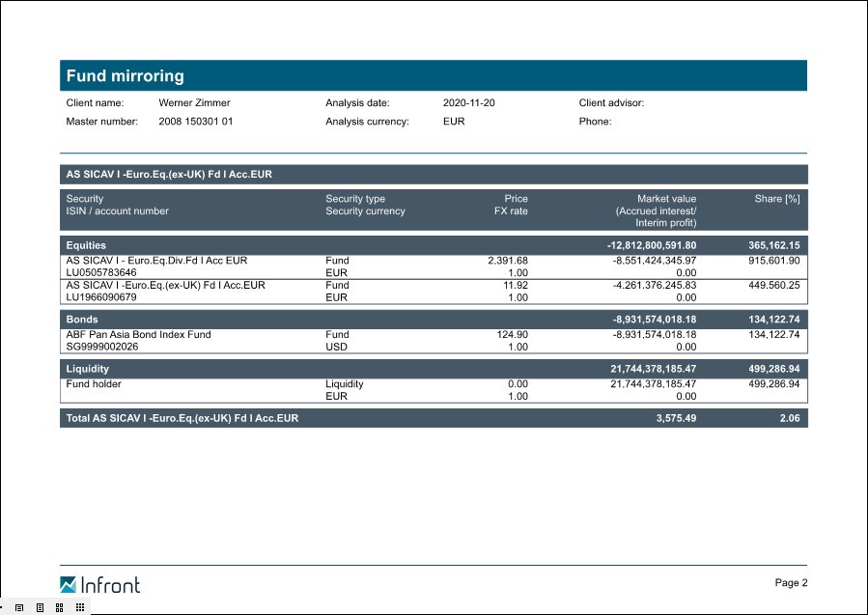Click the Market value column header

pos(665,199)
